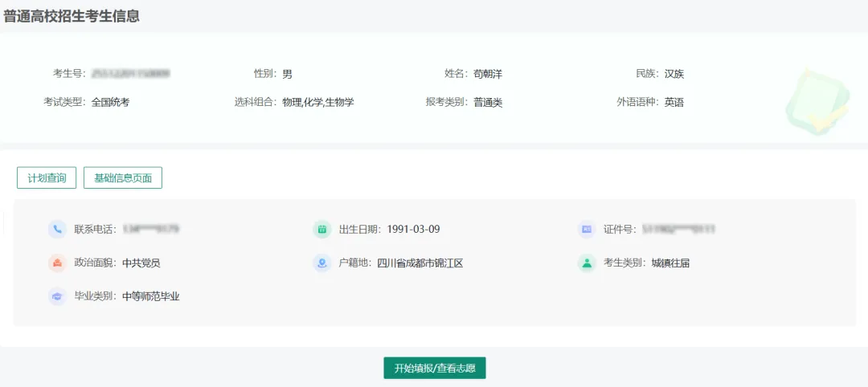Click the foreign language value 英语
This screenshot has width=868, height=387.
674,102
